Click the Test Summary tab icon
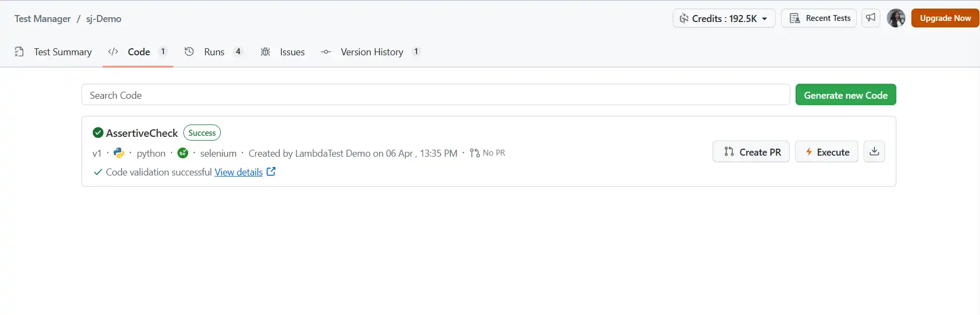 point(19,52)
